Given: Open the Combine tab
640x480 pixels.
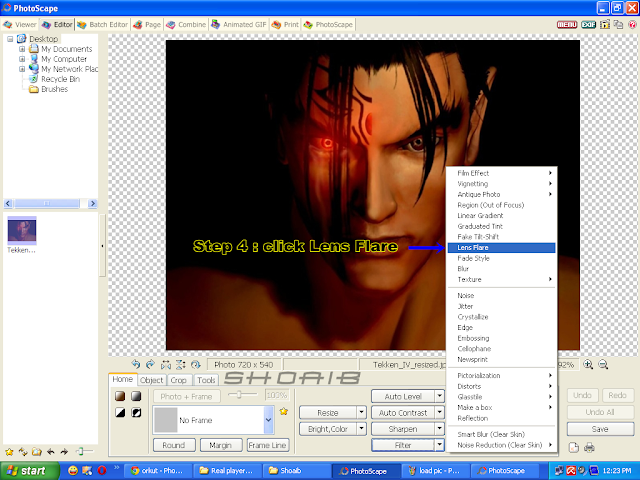Looking at the screenshot, I should coord(186,24).
